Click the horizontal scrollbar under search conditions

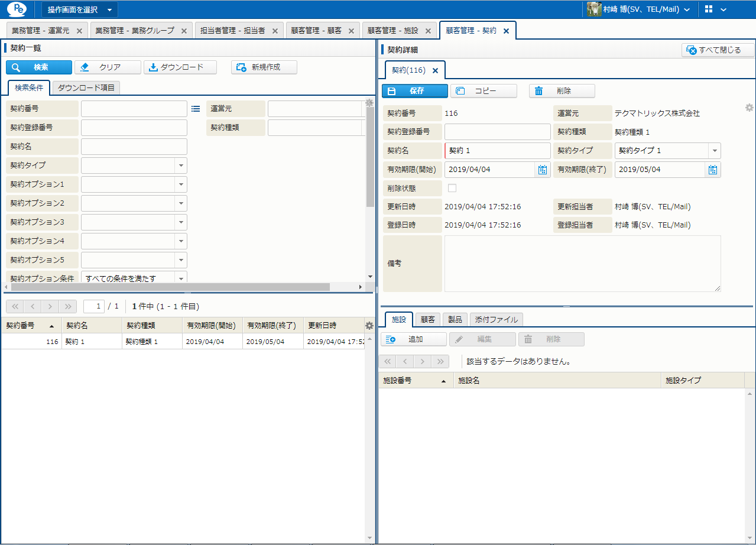(x=177, y=287)
